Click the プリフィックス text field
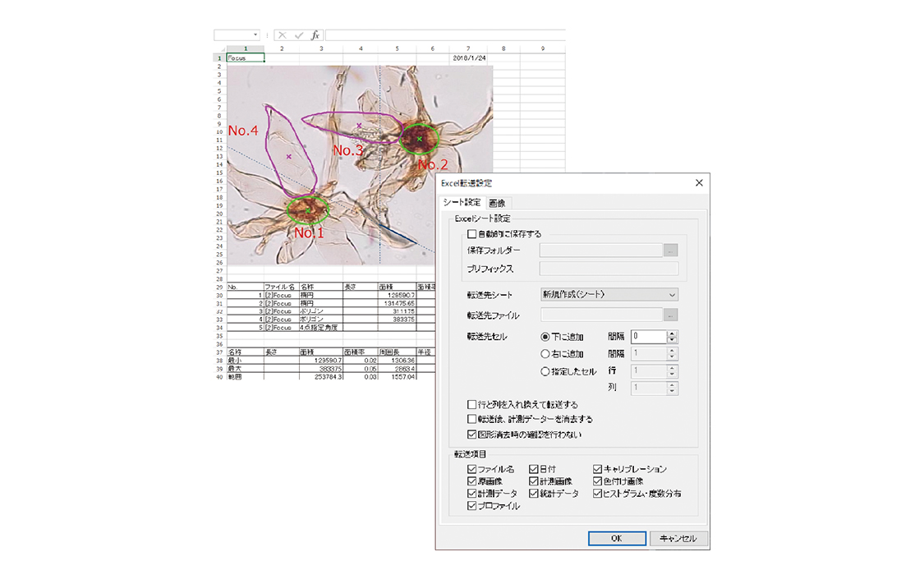The height and width of the screenshot is (575, 924). (x=609, y=269)
